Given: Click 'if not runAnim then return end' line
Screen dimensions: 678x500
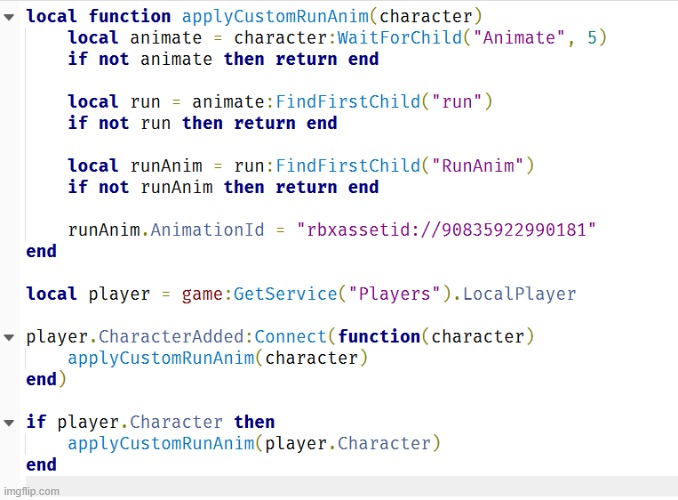Looking at the screenshot, I should (223, 187).
